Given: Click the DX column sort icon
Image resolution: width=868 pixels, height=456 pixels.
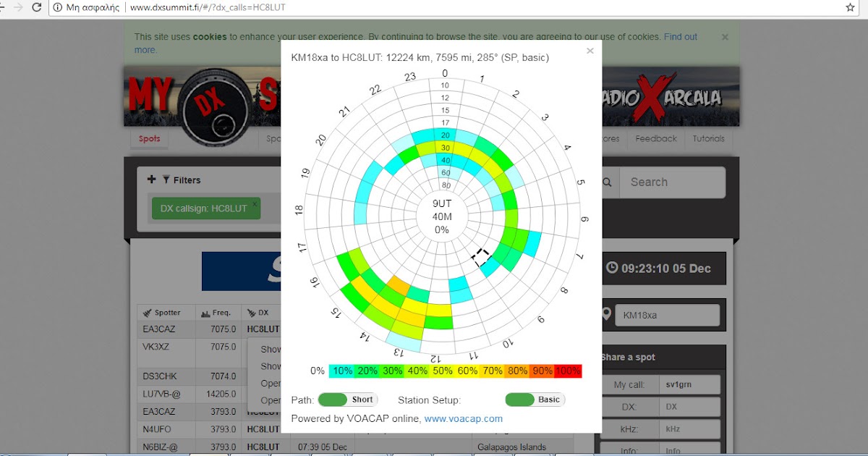Looking at the screenshot, I should (x=252, y=312).
